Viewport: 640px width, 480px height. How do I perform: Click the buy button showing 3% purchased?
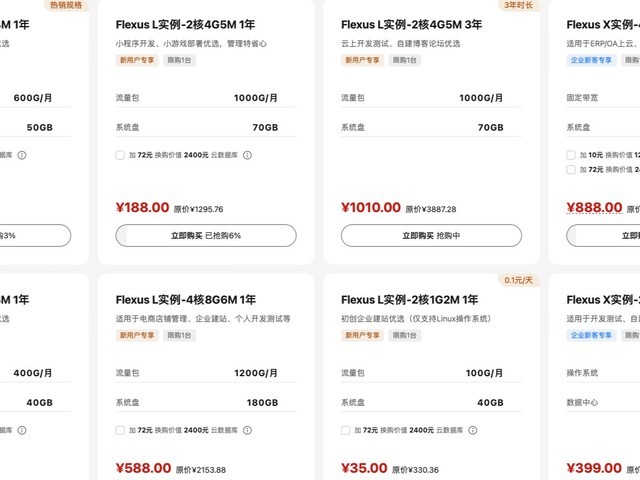(x=33, y=236)
